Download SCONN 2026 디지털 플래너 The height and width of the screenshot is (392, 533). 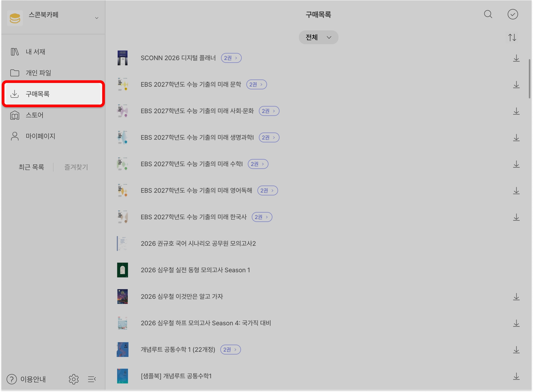point(516,58)
